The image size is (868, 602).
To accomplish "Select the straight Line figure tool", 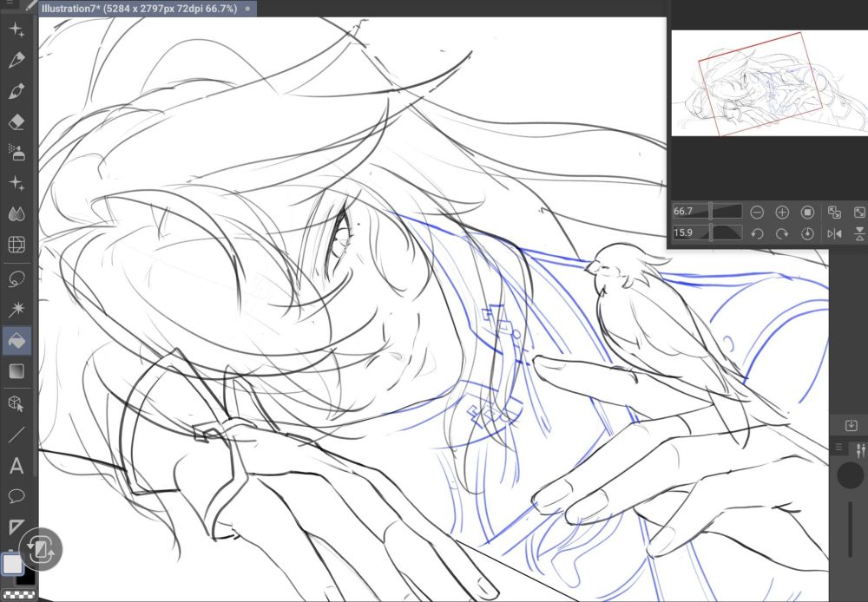I will (16, 435).
